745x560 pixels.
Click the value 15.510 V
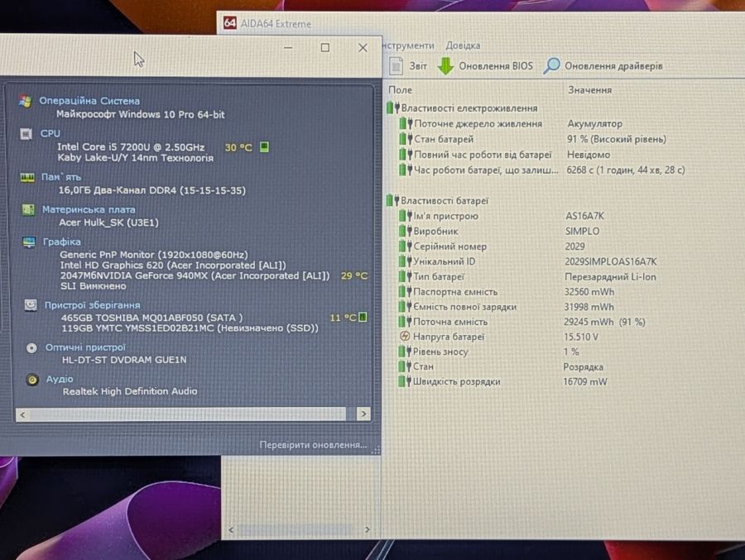[x=580, y=337]
